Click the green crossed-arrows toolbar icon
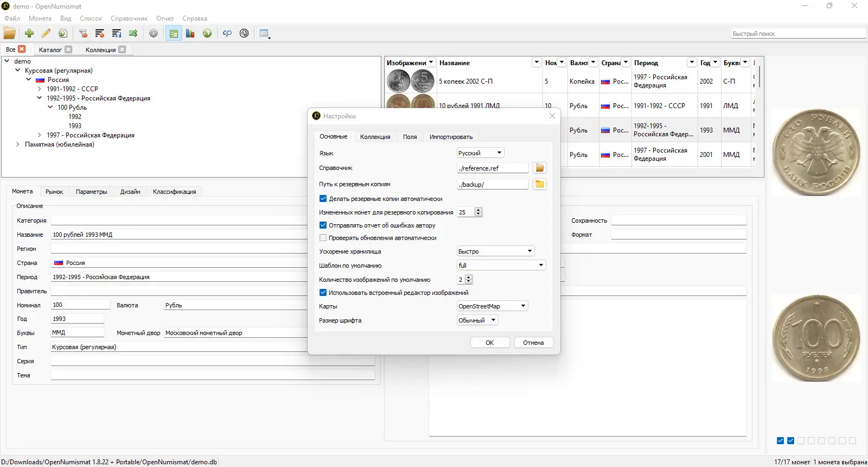This screenshot has height=467, width=868. pos(133,34)
